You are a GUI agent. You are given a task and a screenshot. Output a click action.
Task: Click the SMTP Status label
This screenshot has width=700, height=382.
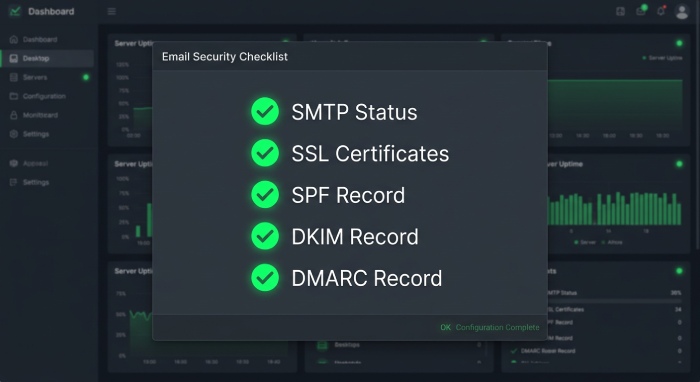[x=354, y=112]
